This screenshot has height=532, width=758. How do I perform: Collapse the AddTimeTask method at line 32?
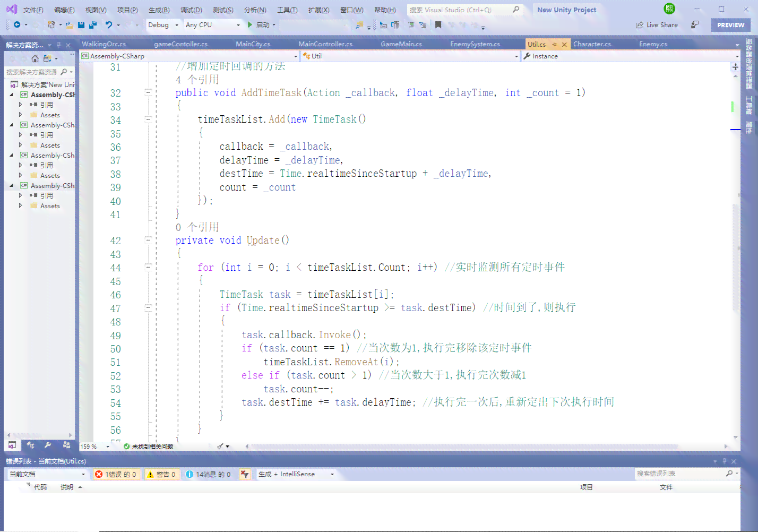click(148, 92)
